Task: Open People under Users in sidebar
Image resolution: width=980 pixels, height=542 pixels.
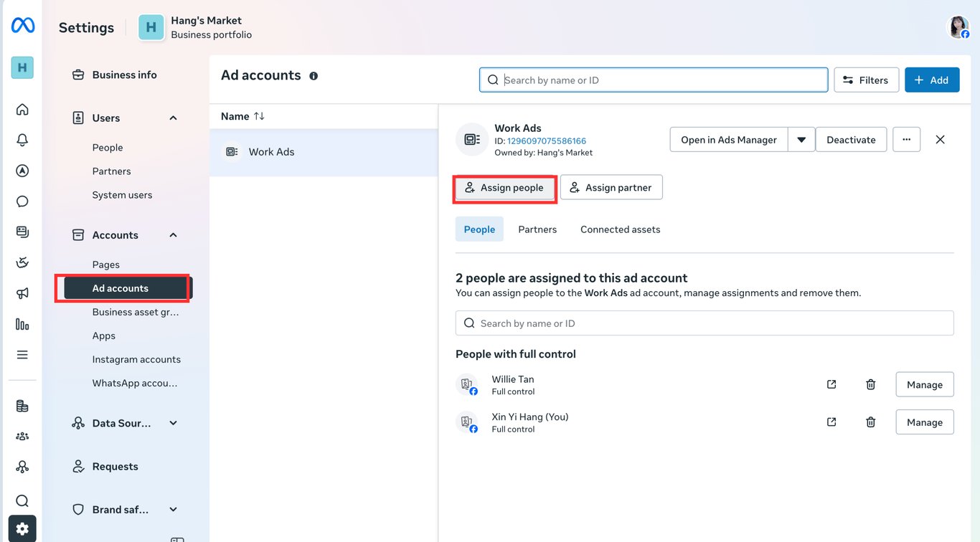Action: pos(108,148)
